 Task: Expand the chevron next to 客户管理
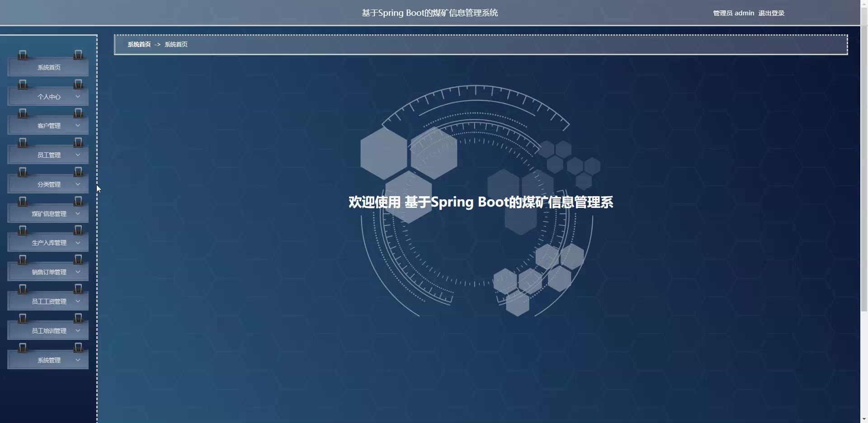point(78,126)
